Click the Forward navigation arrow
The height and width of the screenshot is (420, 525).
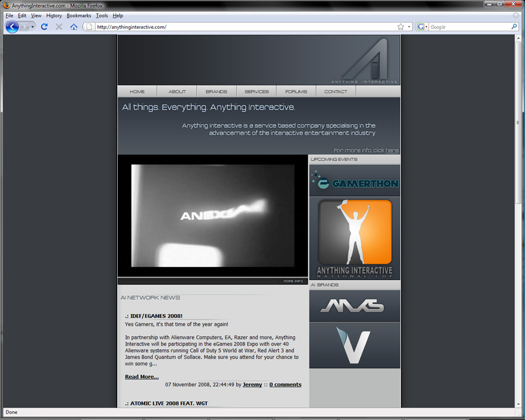(25, 27)
